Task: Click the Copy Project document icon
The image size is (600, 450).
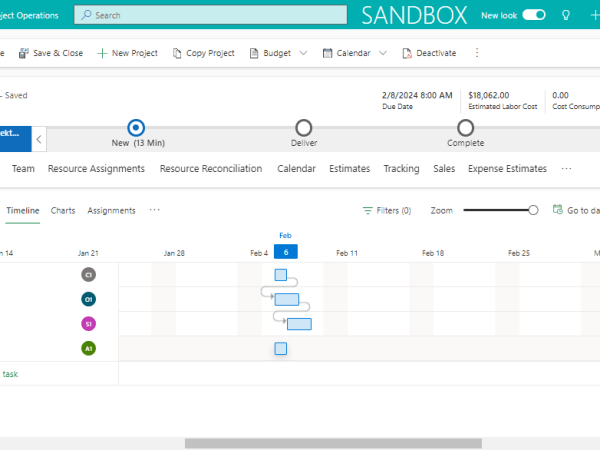Action: (177, 53)
